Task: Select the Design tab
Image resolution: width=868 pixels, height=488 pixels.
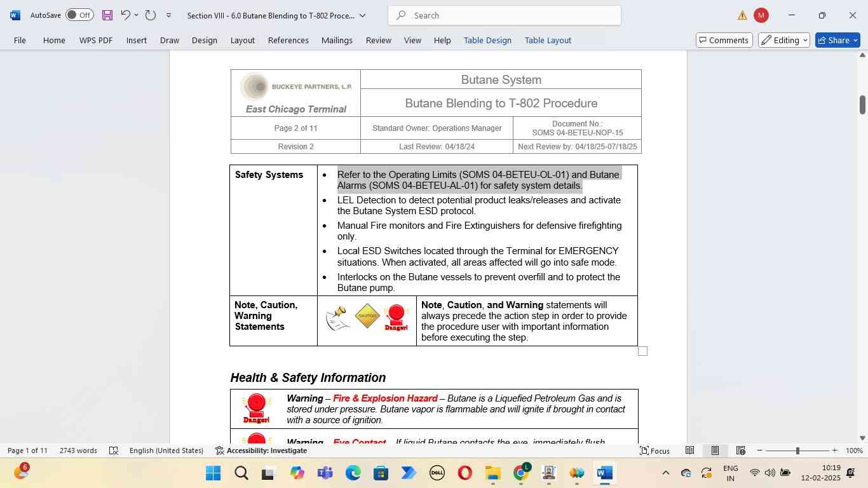Action: [205, 40]
